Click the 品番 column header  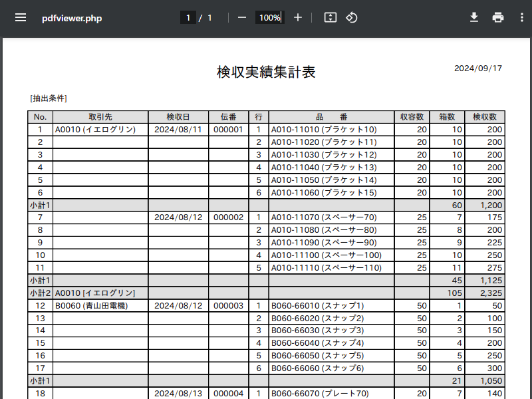coord(331,117)
